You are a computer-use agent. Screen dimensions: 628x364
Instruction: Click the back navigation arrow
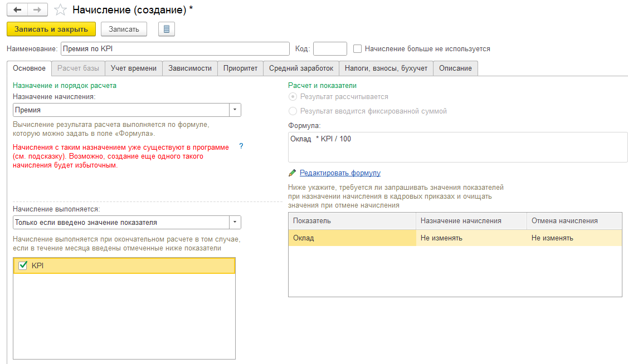[x=17, y=9]
